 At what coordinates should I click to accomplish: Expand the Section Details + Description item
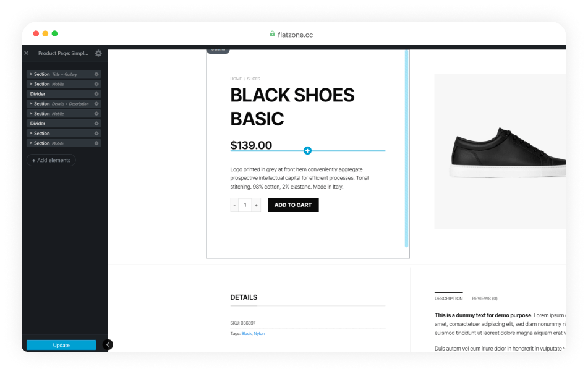pyautogui.click(x=31, y=104)
